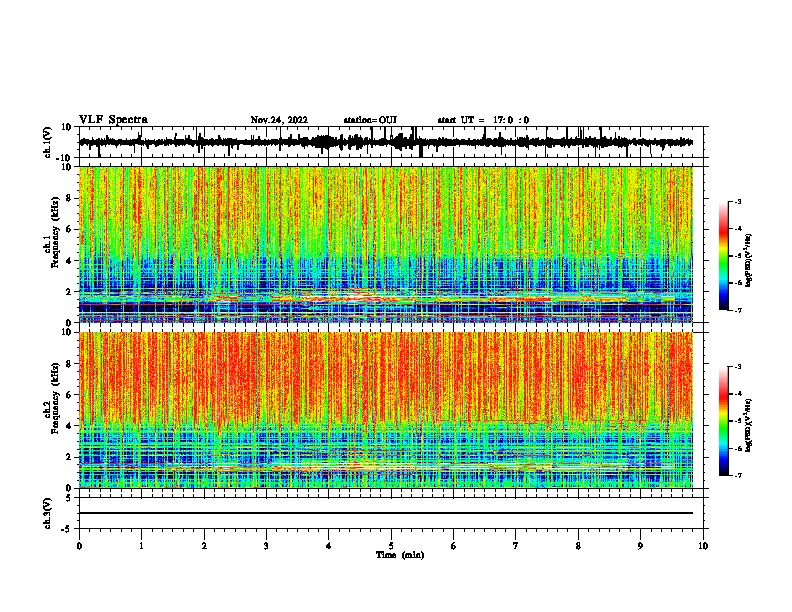Click ch.1 spectrogram frequency tick '2'
The height and width of the screenshot is (612, 792).
point(69,291)
